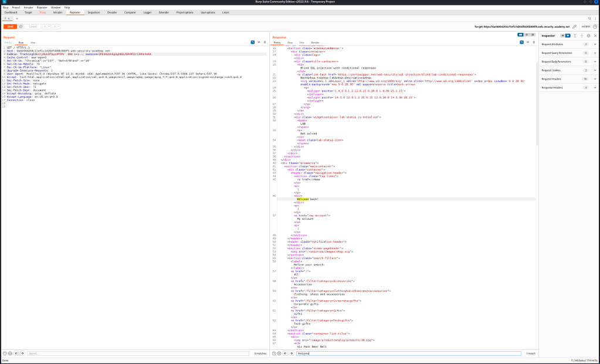Open Inspector settings gear icon
600x364 pixels.
tap(588, 36)
